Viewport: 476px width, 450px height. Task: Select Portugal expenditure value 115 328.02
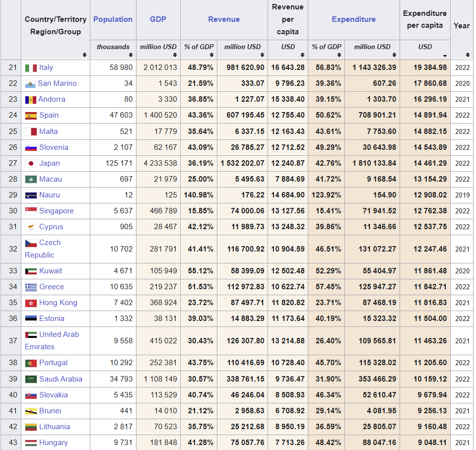(x=377, y=363)
